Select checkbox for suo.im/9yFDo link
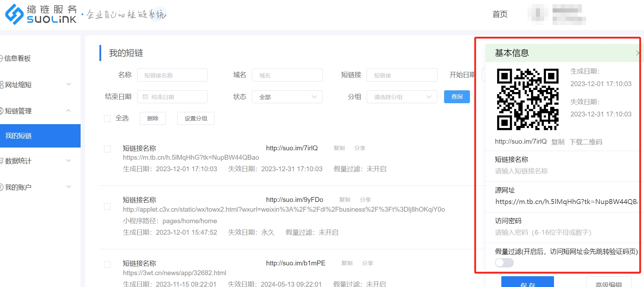Viewport: 644px width, 287px height. click(x=107, y=207)
